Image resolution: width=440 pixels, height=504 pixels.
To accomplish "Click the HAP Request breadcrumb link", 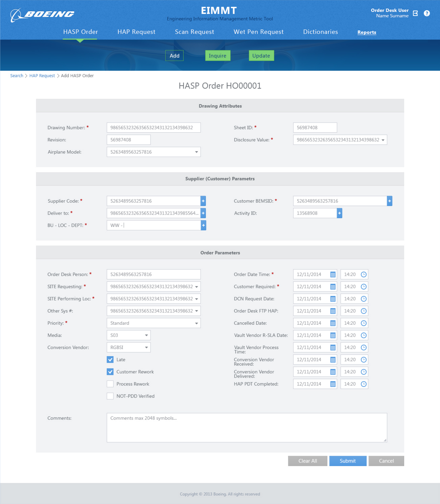I will click(x=42, y=76).
